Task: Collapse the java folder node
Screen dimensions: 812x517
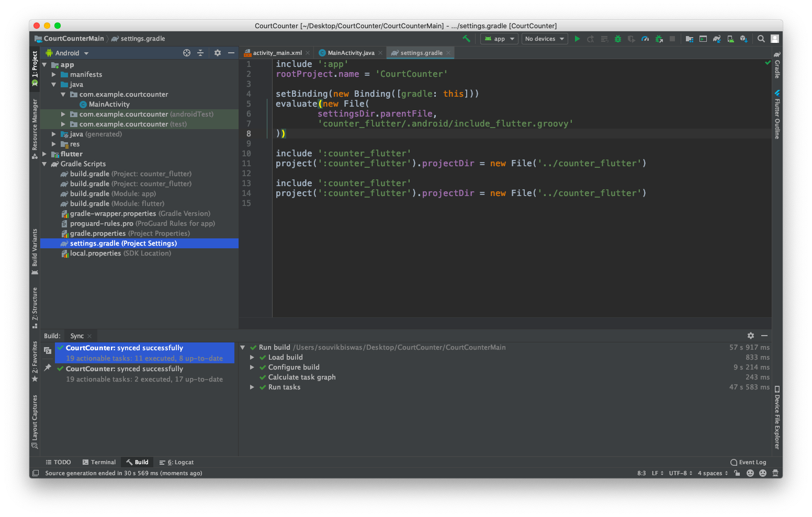Action: coord(54,85)
